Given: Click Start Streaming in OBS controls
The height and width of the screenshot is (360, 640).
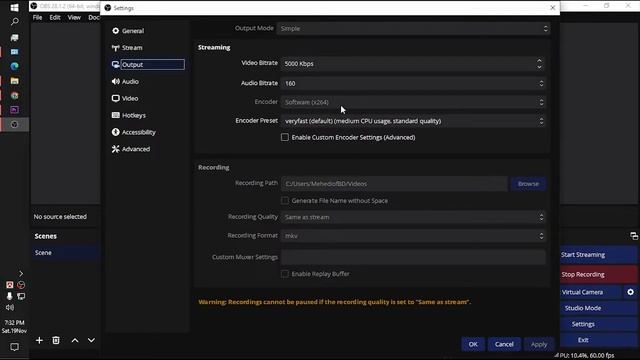Looking at the screenshot, I should click(598, 255).
